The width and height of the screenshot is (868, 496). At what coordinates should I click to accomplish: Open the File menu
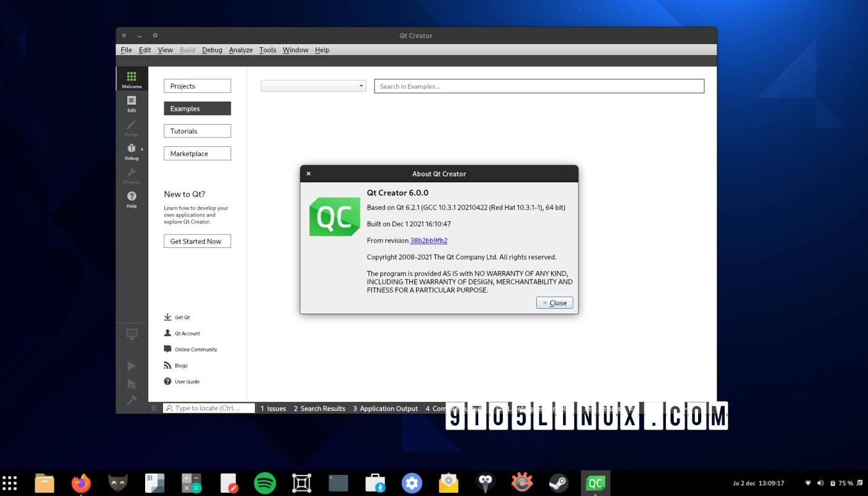[126, 50]
